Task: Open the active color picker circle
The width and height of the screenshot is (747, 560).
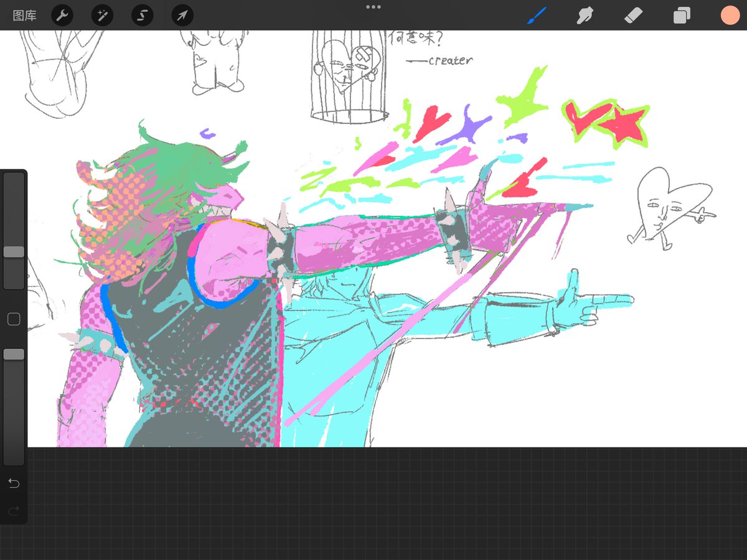Action: tap(730, 16)
